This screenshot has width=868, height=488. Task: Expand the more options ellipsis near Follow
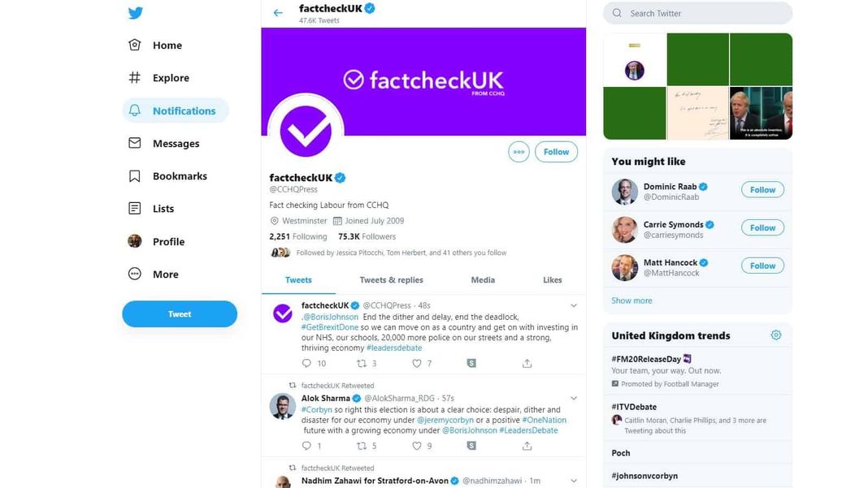pyautogui.click(x=519, y=151)
